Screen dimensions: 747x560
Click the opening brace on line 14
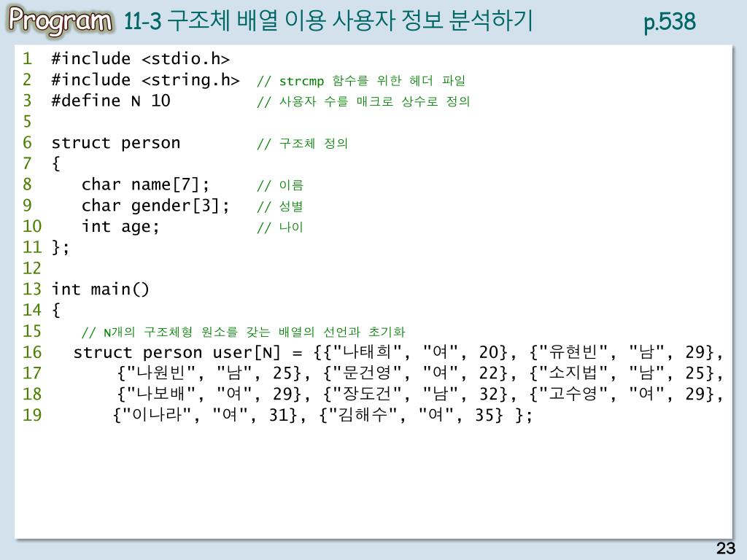coord(55,310)
